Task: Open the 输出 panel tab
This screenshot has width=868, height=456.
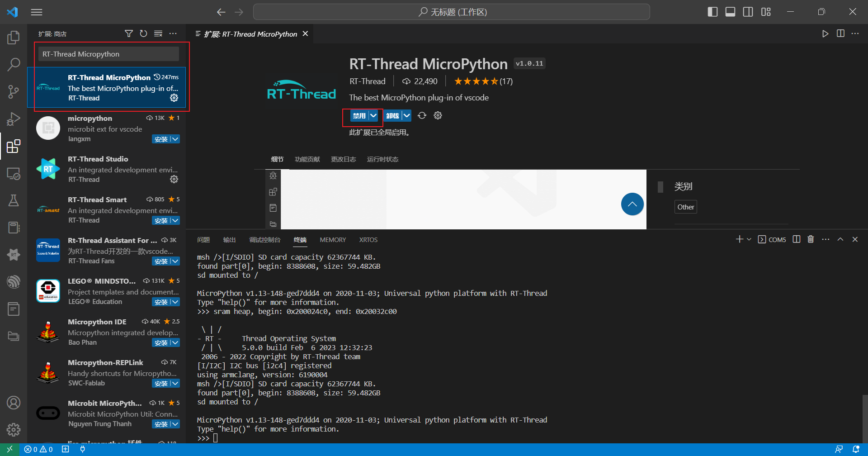Action: [x=229, y=240]
